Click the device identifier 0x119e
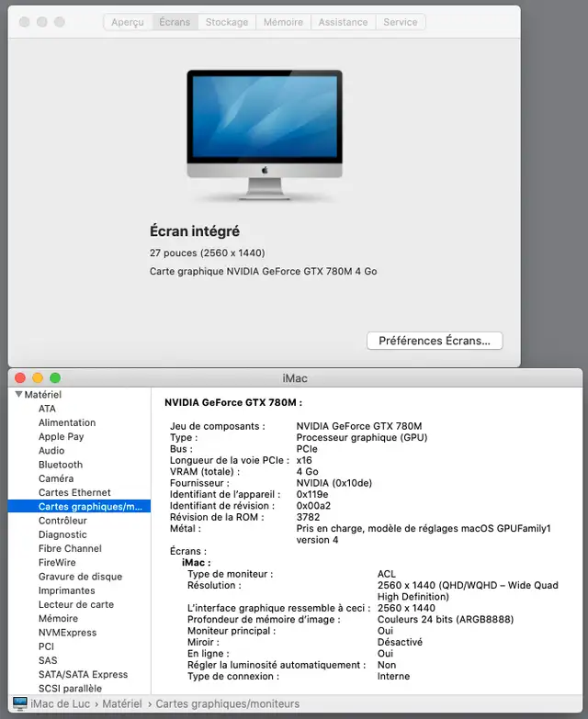Image resolution: width=588 pixels, height=719 pixels. tap(312, 494)
